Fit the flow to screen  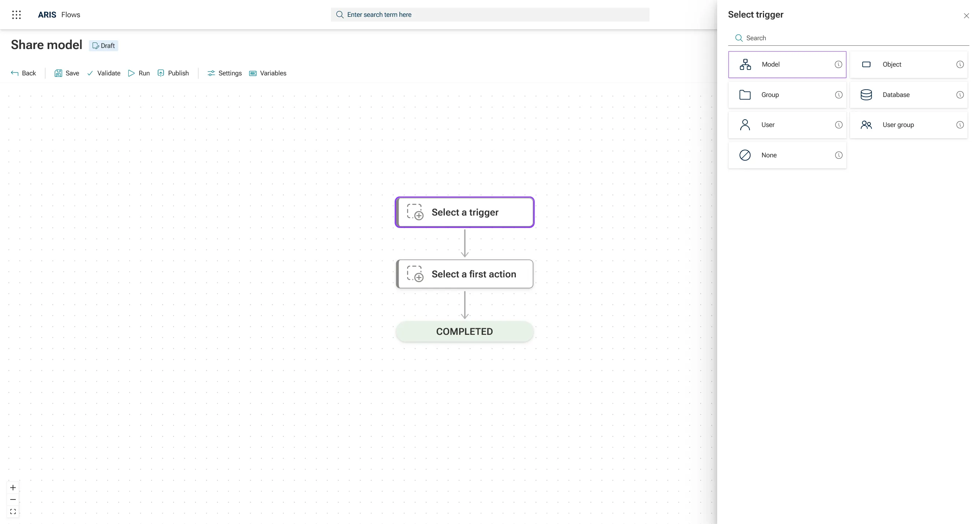coord(13,512)
